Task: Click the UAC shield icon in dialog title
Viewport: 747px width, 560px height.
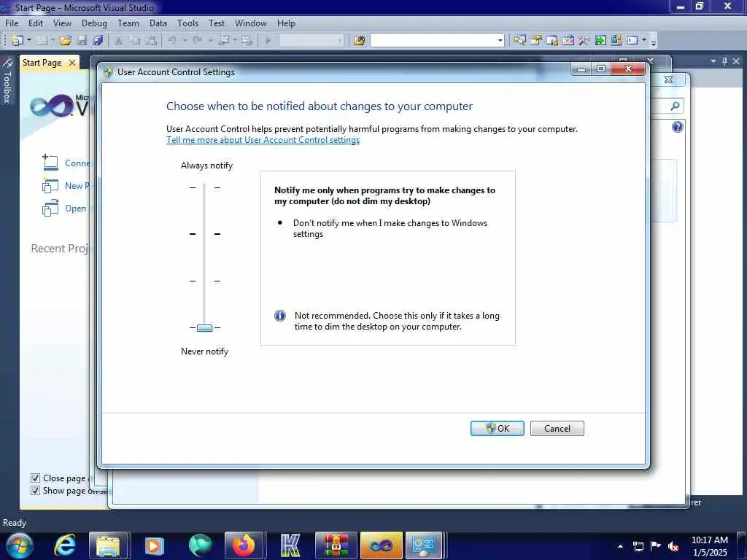Action: (108, 72)
